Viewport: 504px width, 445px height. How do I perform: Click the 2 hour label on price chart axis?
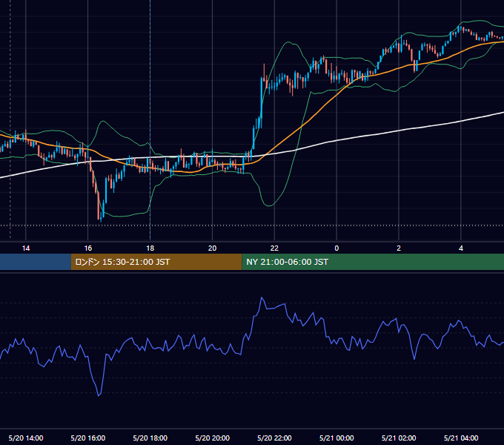coord(399,248)
